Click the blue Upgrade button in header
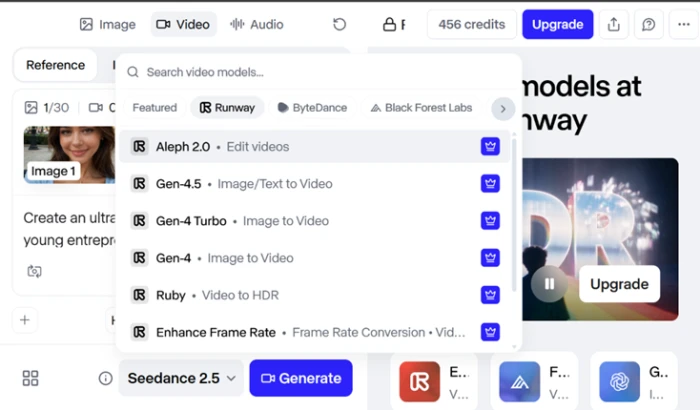This screenshot has height=410, width=700. pyautogui.click(x=558, y=24)
